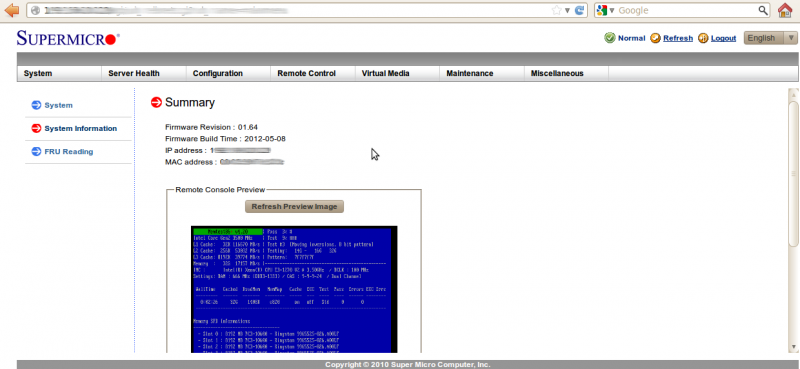The image size is (800, 369).
Task: Select FRU Reading in the sidebar
Action: tap(69, 152)
